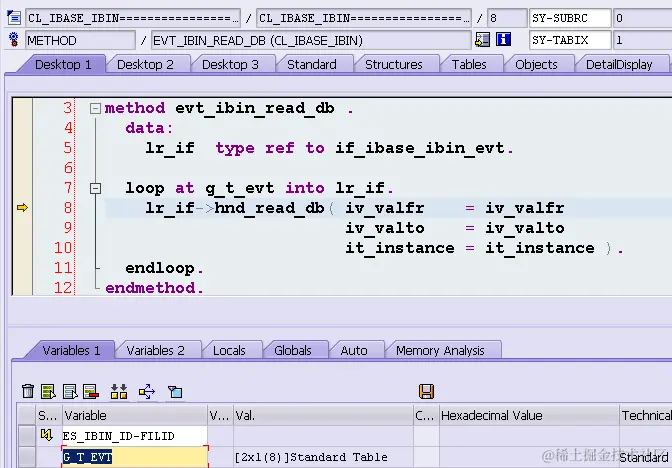
Task: Select the row marker for G_T_EVT
Action: pos(26,457)
